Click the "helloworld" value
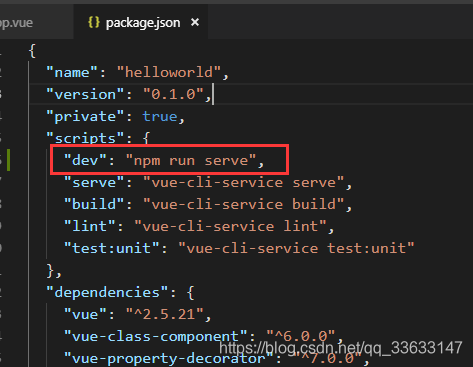Viewport: 473px width, 367px height. (169, 72)
